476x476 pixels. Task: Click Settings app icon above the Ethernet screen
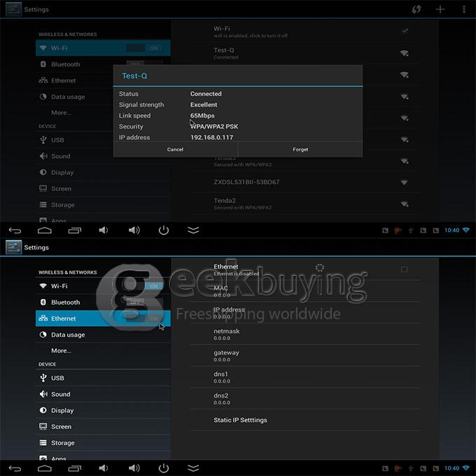tap(14, 247)
